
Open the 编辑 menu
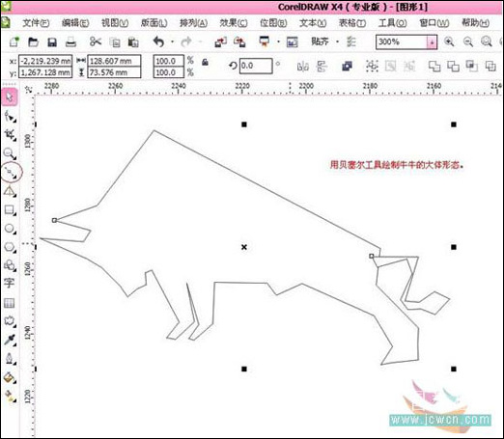point(75,23)
